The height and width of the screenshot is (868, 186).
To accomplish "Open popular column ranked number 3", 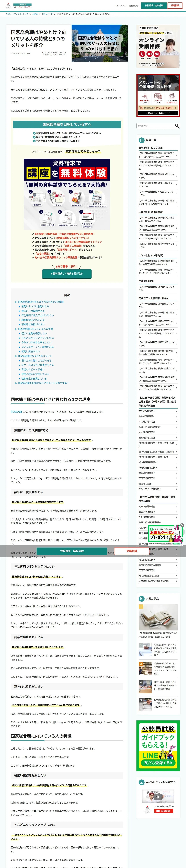I will 158,669.
